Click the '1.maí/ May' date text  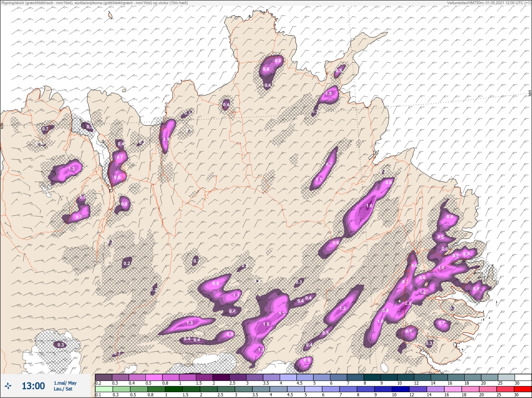(x=65, y=383)
